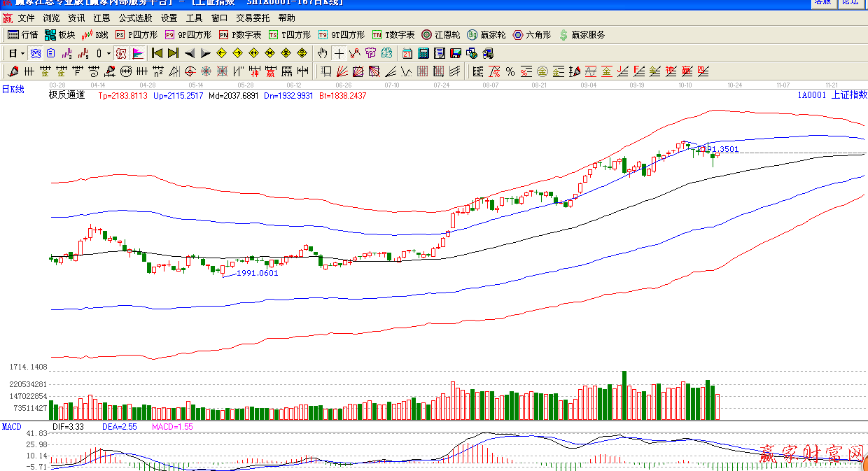Select the percent (%) drawing tool

coord(510,71)
